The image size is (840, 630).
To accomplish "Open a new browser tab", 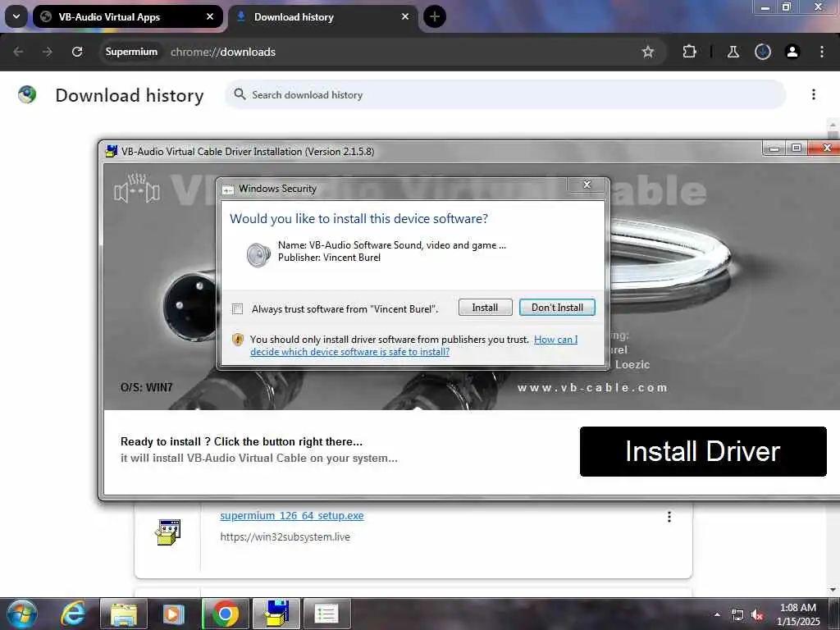I will point(435,16).
